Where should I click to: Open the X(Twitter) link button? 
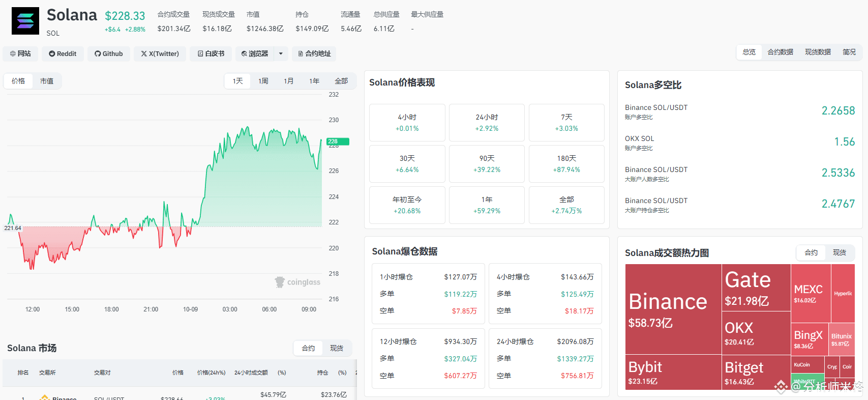(160, 53)
